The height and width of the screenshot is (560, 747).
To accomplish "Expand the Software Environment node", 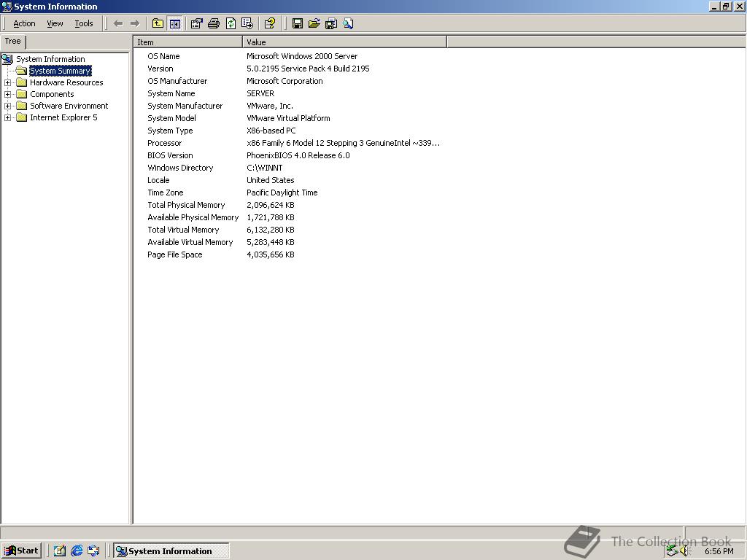I will 7,106.
